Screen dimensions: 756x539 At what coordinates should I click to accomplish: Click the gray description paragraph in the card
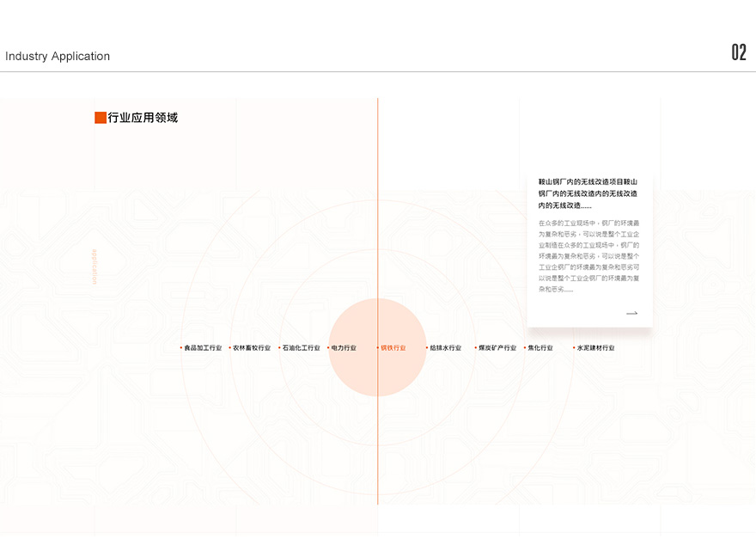tap(588, 256)
